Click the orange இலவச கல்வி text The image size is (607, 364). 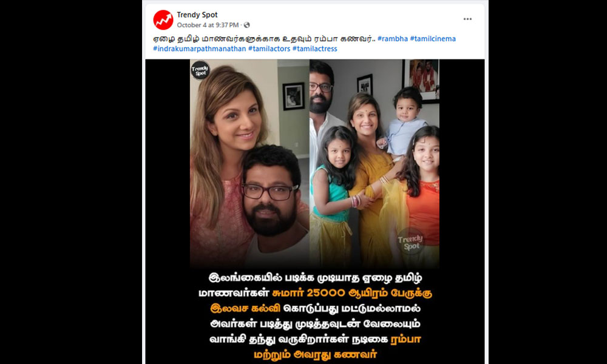tap(245, 308)
